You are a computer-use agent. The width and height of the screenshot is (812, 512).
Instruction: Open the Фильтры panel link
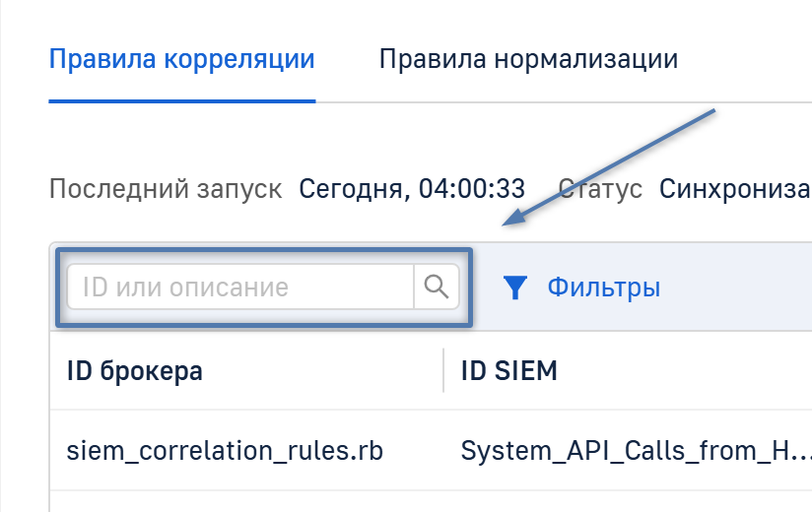coord(603,288)
